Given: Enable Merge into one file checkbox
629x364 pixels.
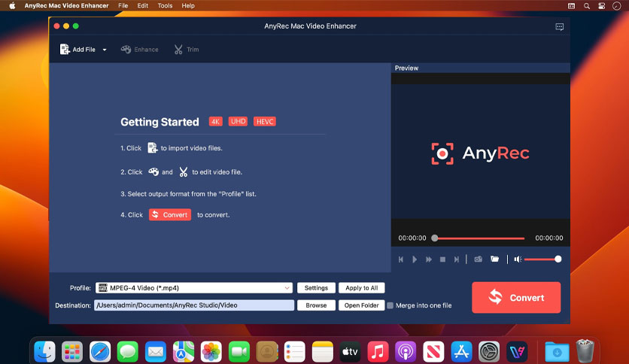Looking at the screenshot, I should click(390, 305).
